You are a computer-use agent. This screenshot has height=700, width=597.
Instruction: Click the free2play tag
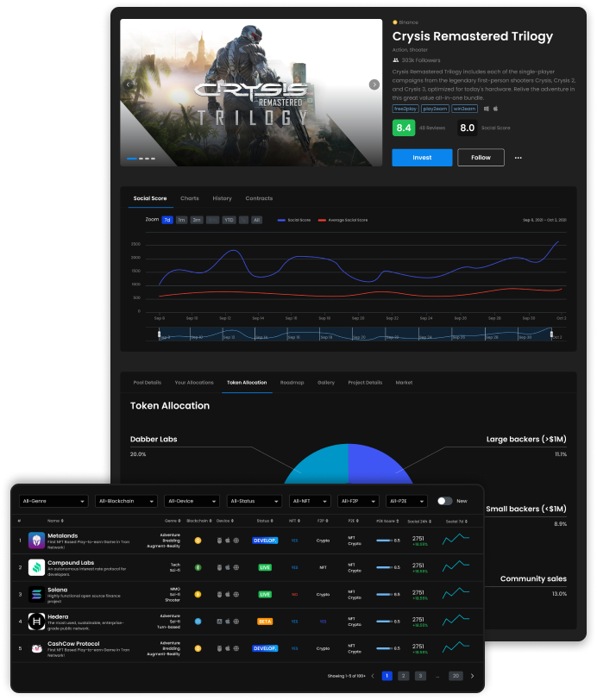(405, 109)
